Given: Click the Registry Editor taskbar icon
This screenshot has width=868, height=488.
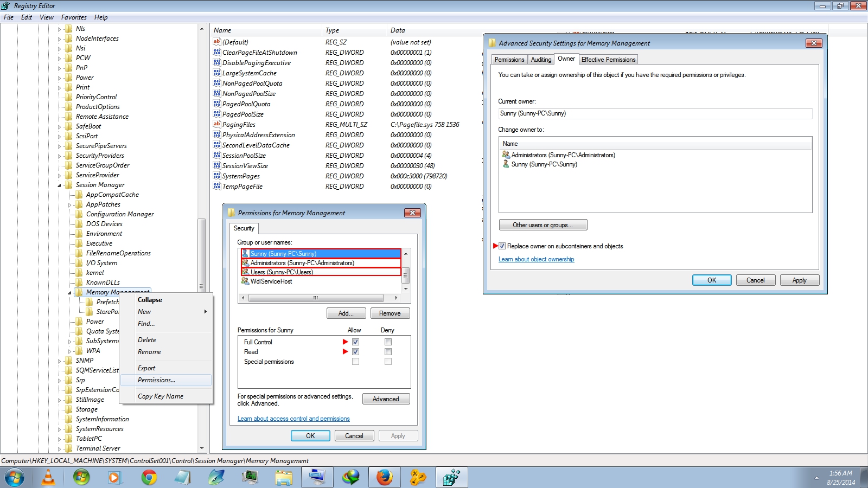Looking at the screenshot, I should [451, 477].
